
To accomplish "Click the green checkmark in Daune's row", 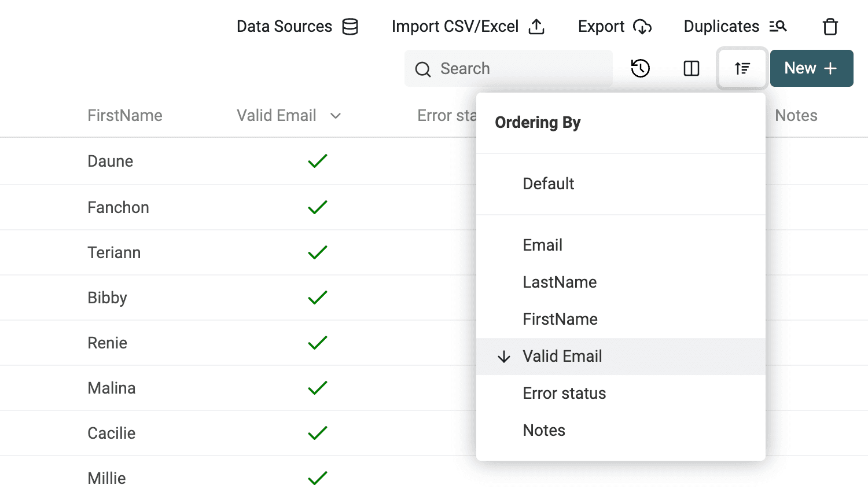I will [318, 161].
